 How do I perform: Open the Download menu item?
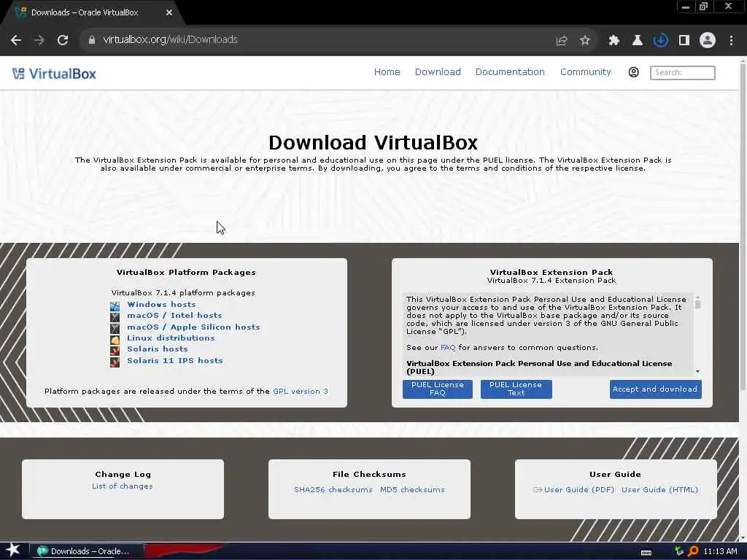438,72
